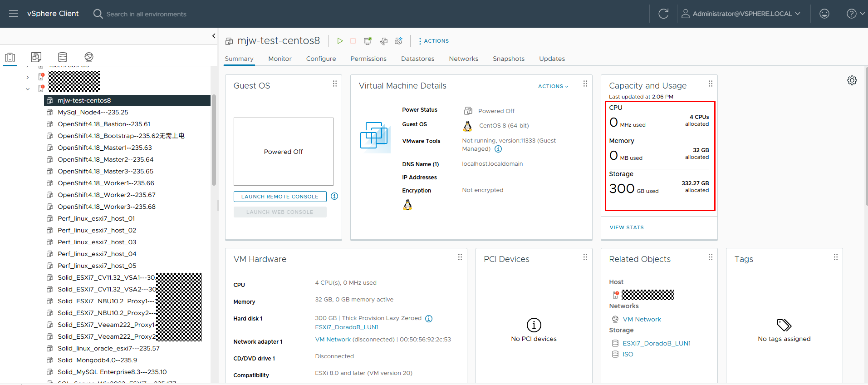Select Perf_linux_esxi7_host_01 VM

click(x=96, y=218)
